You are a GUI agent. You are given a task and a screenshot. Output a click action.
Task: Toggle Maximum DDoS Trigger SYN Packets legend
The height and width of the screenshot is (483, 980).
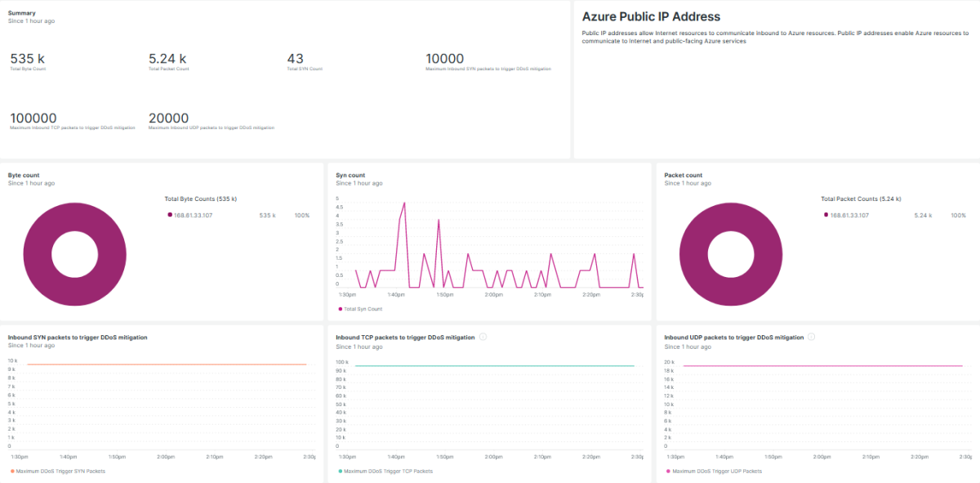(x=60, y=471)
